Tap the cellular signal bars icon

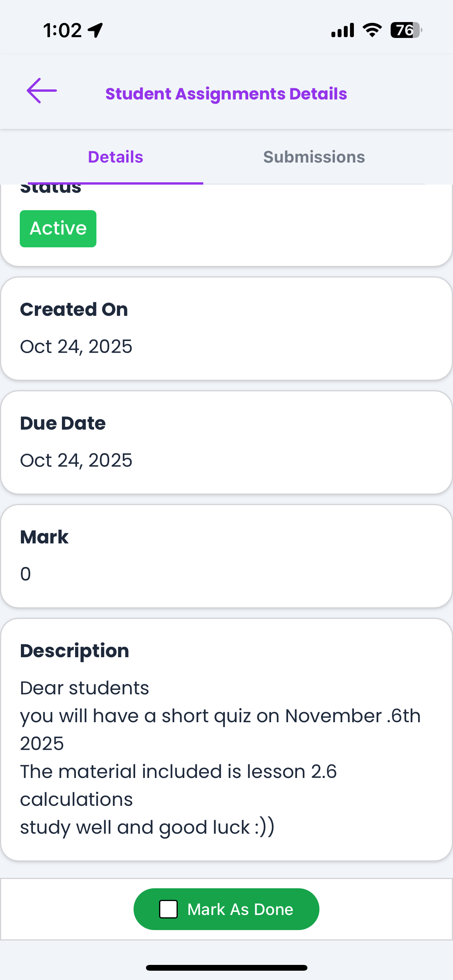pyautogui.click(x=343, y=30)
